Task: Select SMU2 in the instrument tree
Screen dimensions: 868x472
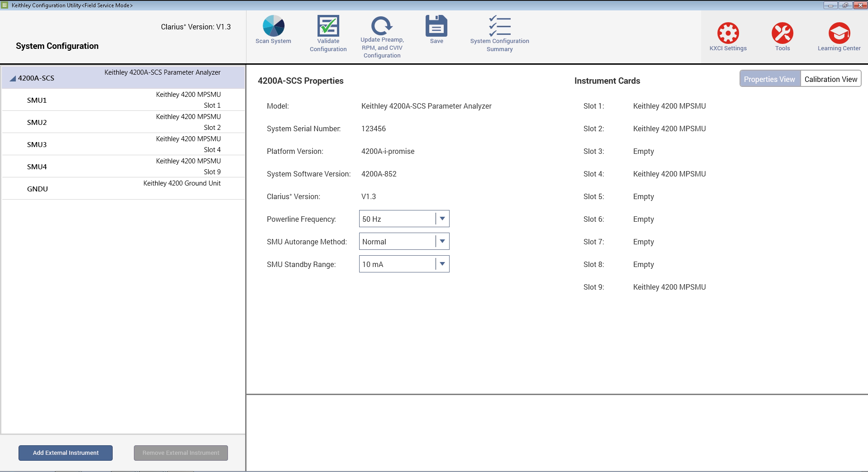Action: [x=123, y=122]
